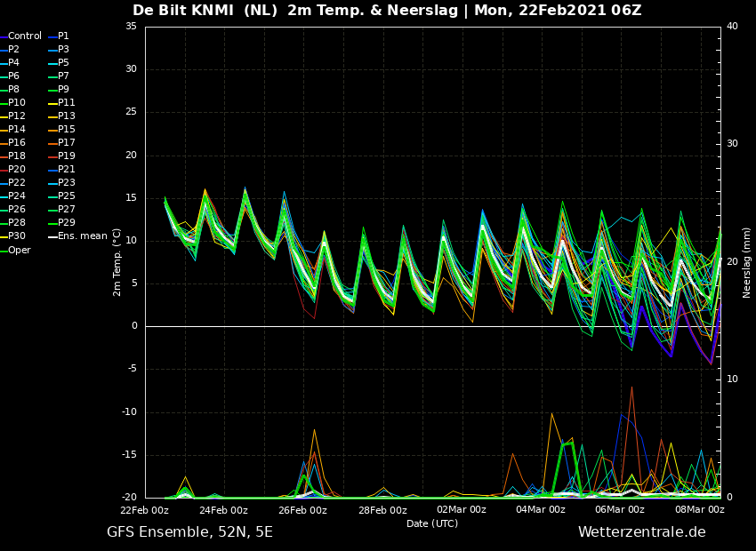Click the GFS Ensemble, 52N, 5E caption
This screenshot has height=551, width=756.
[x=189, y=532]
